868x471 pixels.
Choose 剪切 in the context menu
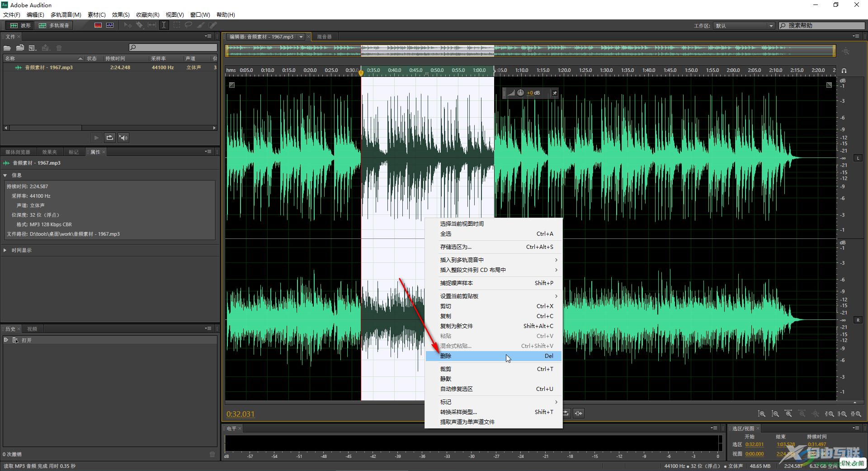(494, 306)
